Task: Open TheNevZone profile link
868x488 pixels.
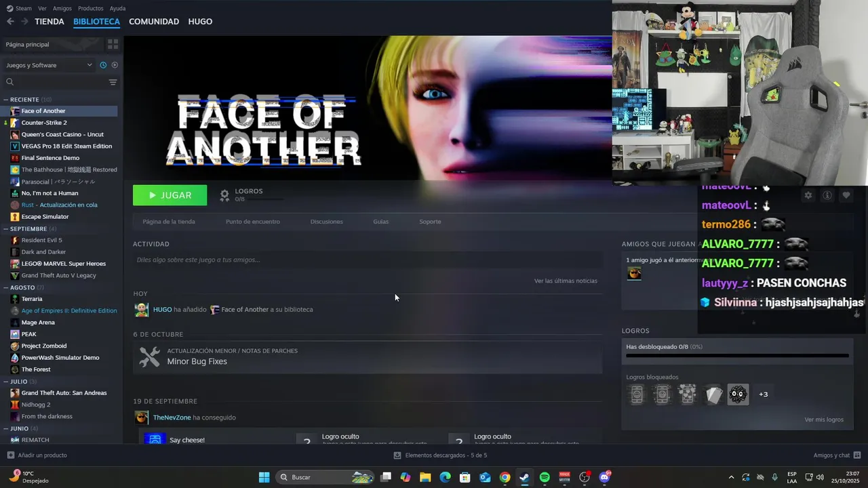Action: click(172, 418)
